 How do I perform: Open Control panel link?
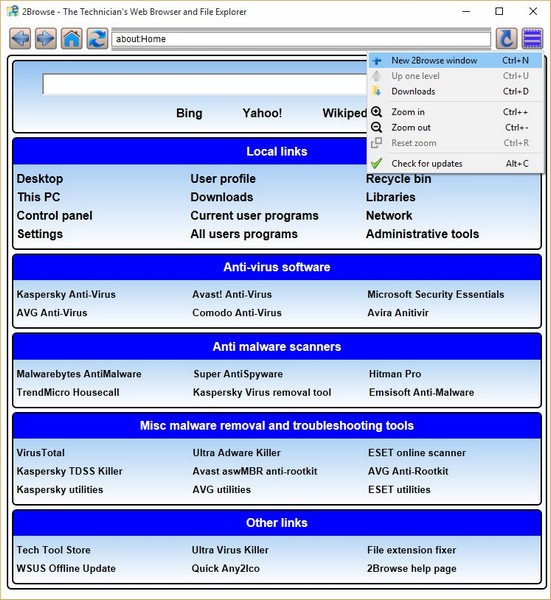coord(55,215)
